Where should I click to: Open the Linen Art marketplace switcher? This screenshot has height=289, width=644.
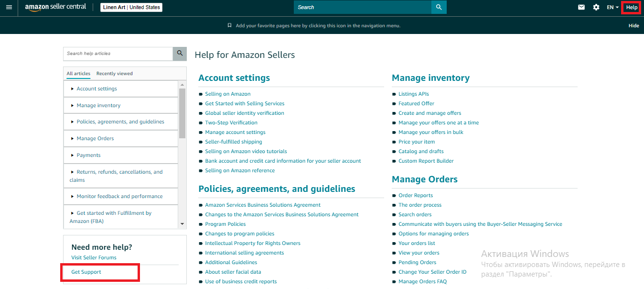point(131,7)
